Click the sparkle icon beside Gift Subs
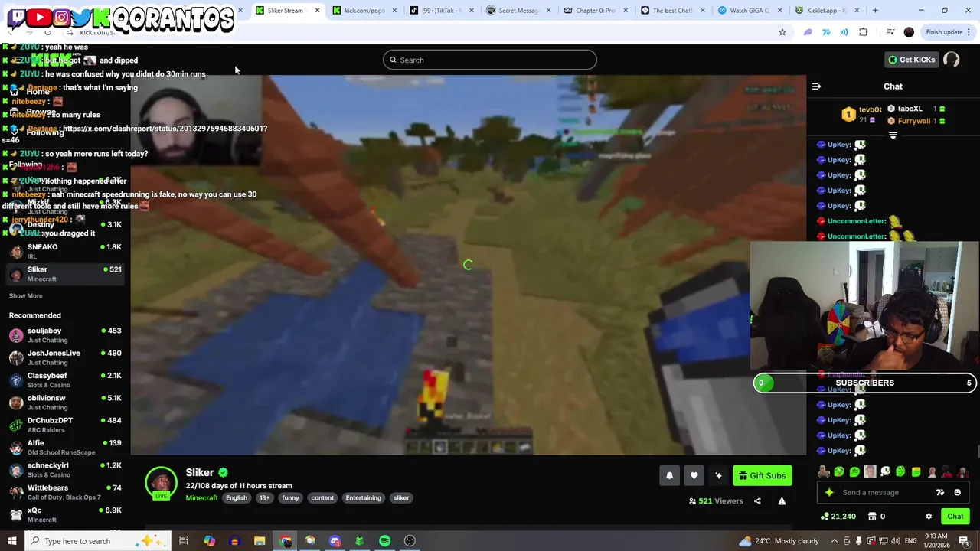Viewport: 980px width, 551px height. pos(718,475)
